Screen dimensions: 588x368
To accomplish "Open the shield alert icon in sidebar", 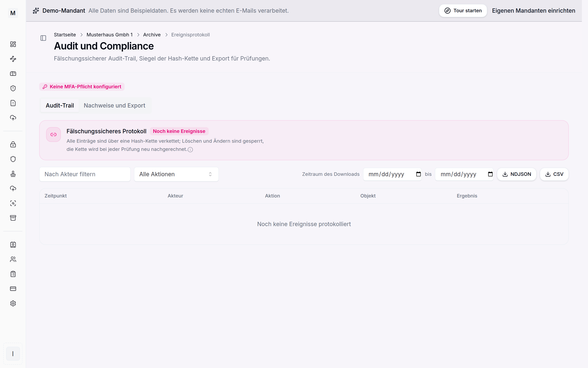I will point(13,88).
